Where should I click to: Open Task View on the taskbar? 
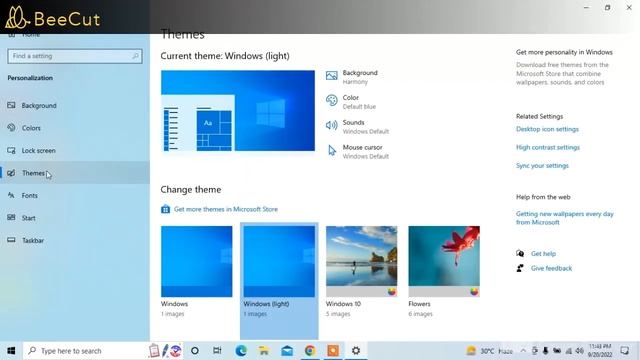tap(217, 351)
